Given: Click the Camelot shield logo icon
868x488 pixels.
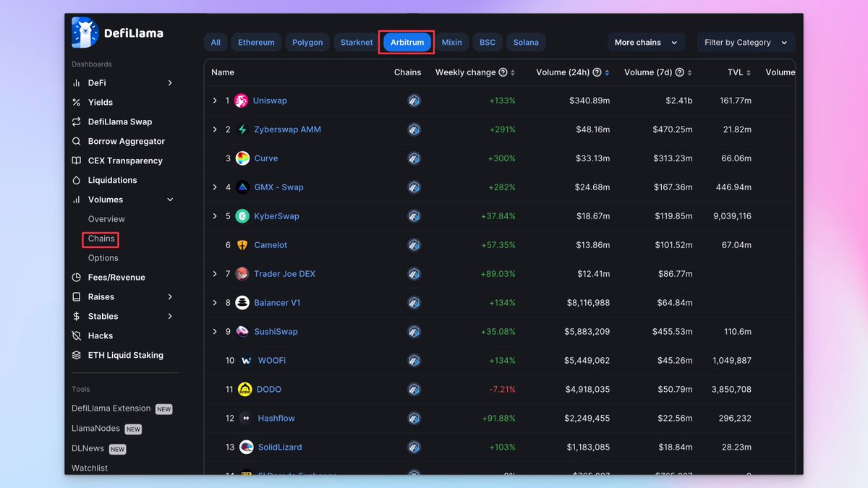Looking at the screenshot, I should tap(242, 245).
